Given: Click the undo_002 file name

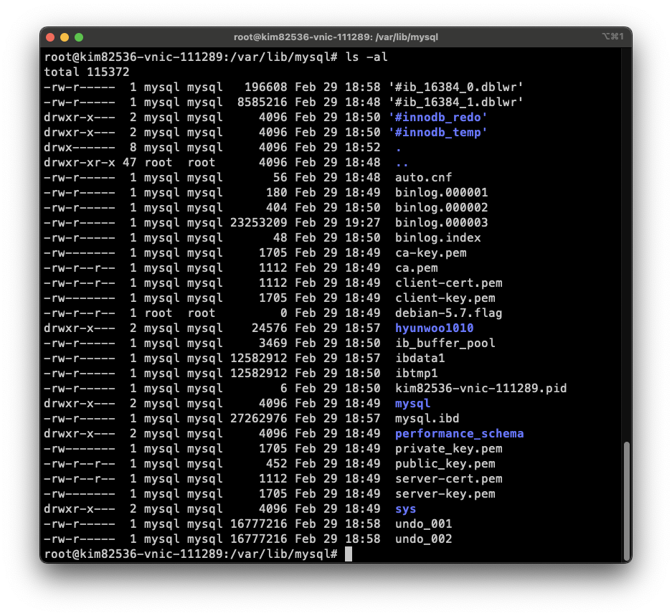Looking at the screenshot, I should [x=423, y=539].
